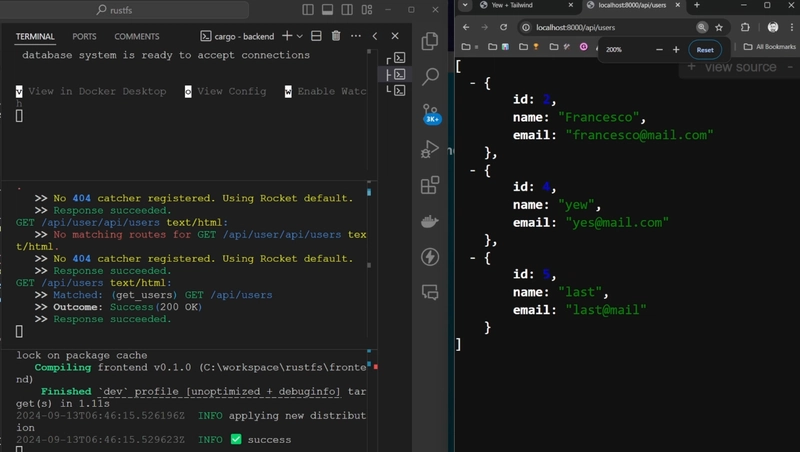Open Source Control with the 3K+ badge
The image size is (800, 452).
tap(430, 114)
